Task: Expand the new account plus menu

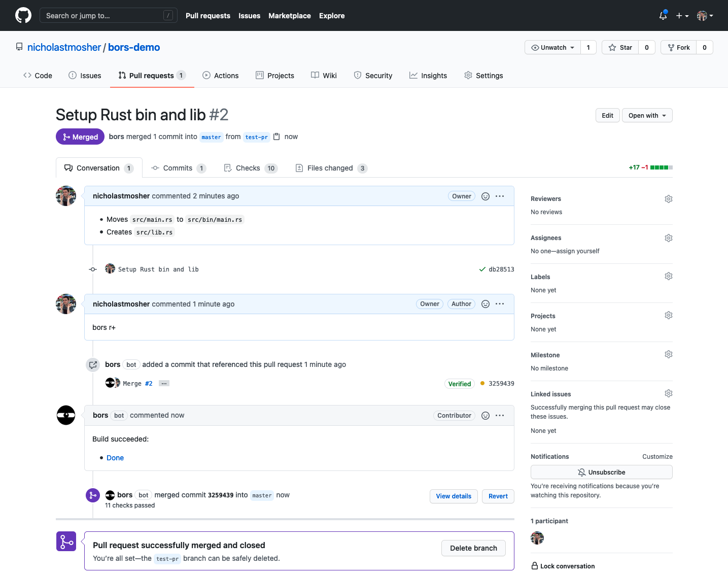Action: point(682,16)
